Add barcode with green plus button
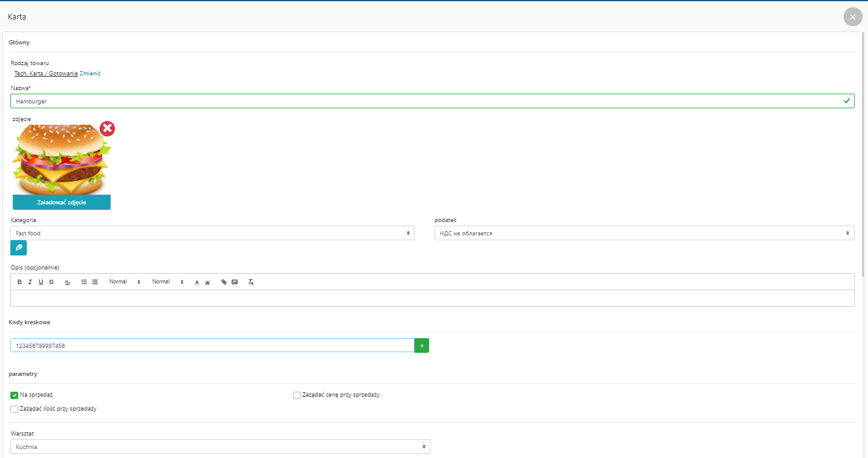This screenshot has height=458, width=868. pyautogui.click(x=422, y=345)
